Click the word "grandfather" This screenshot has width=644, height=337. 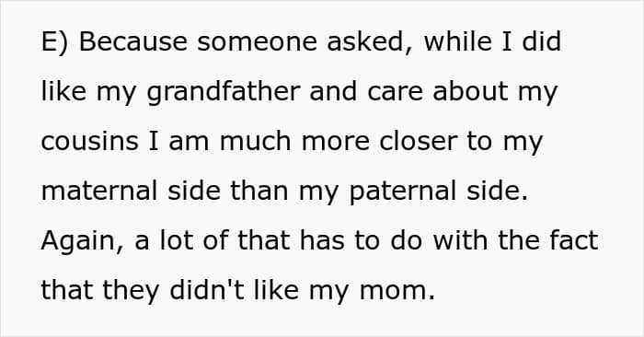224,92
